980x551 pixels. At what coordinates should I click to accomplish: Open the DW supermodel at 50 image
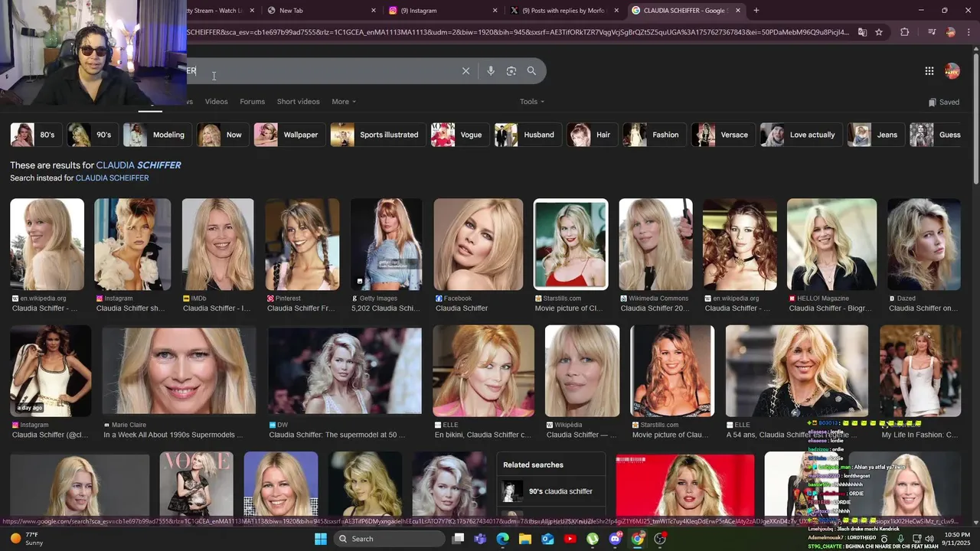coord(345,371)
